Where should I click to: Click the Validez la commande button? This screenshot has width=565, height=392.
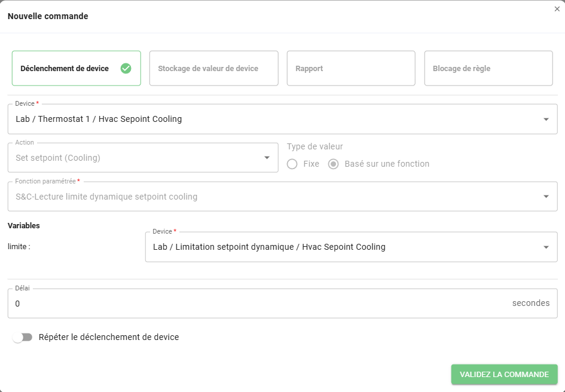pos(504,375)
